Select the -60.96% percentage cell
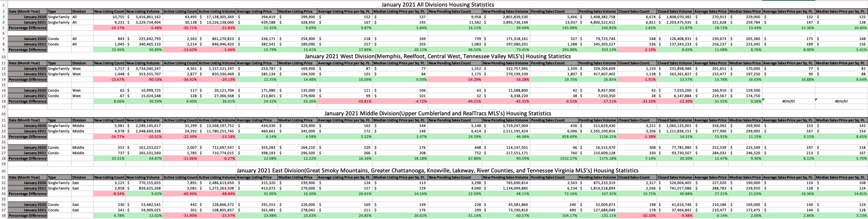This screenshot has width=868, height=219. pos(180,194)
